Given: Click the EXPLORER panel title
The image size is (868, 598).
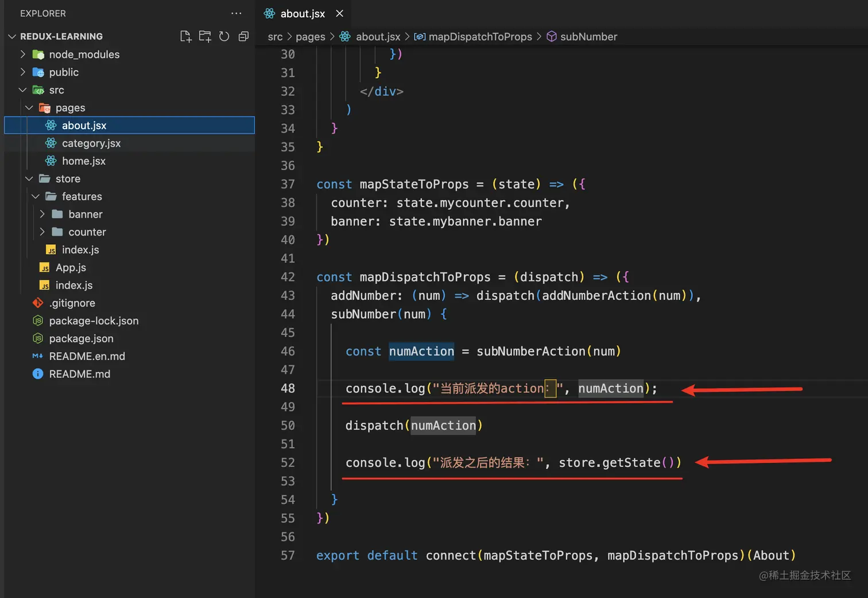Looking at the screenshot, I should pyautogui.click(x=43, y=13).
